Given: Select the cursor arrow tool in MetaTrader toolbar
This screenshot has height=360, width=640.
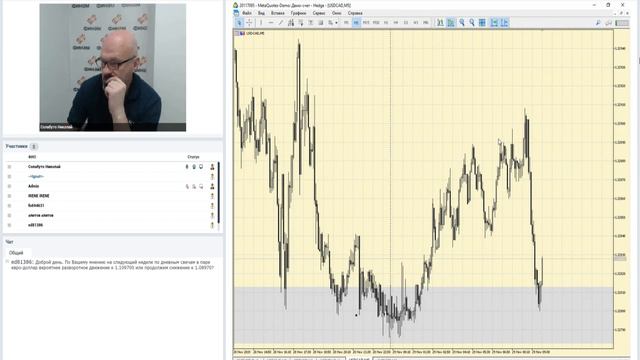Looking at the screenshot, I should (239, 23).
